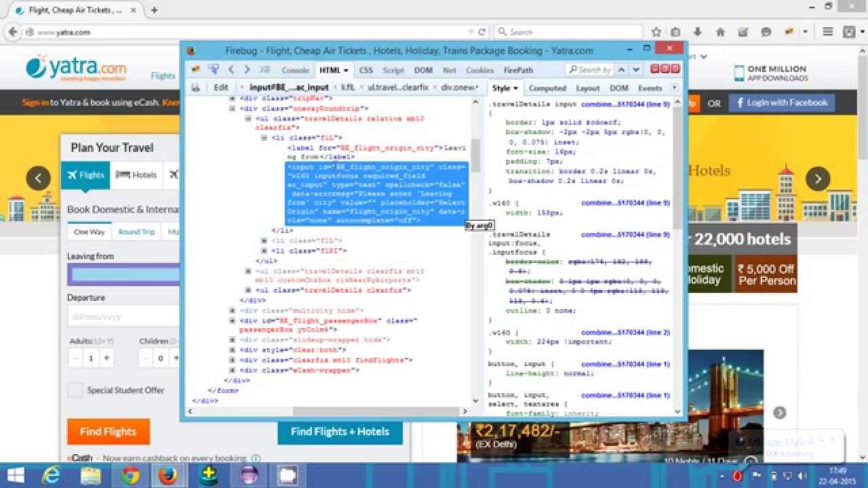Click the Departure date field
The image size is (868, 488).
coord(125,316)
